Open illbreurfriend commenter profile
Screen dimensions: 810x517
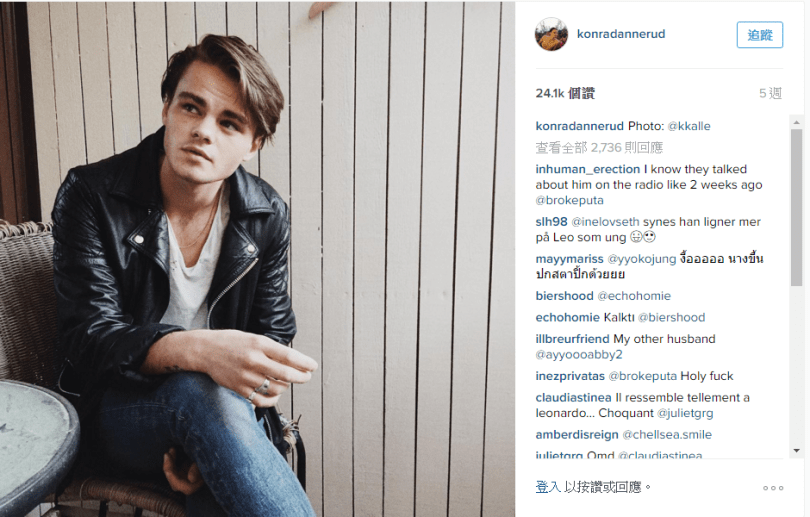click(x=572, y=339)
